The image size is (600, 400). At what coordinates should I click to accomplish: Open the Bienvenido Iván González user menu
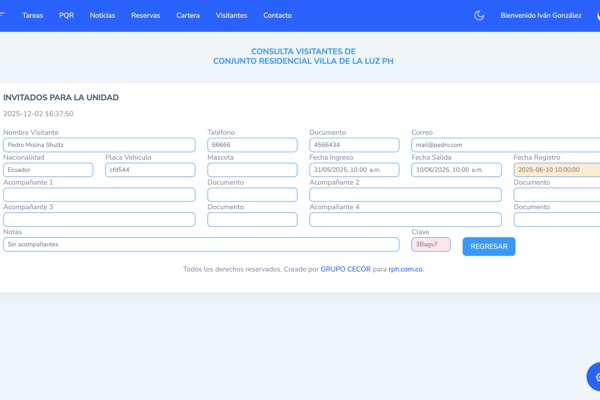pyautogui.click(x=540, y=15)
